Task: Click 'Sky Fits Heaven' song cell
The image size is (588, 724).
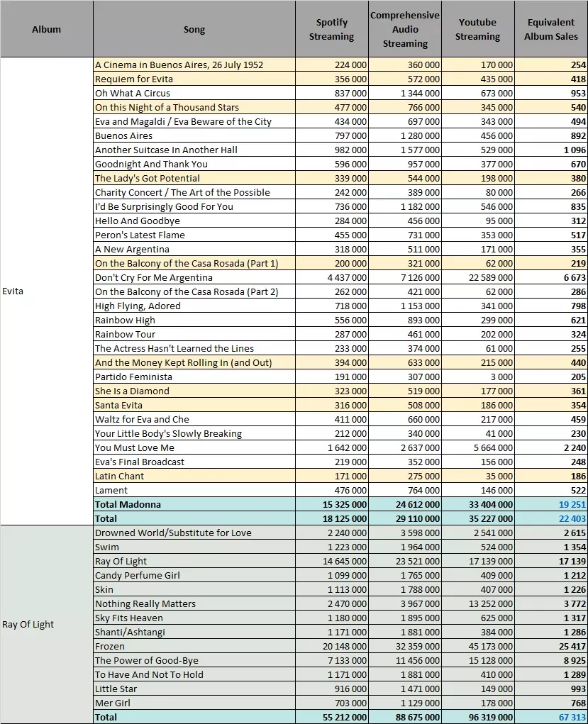Action: [x=194, y=619]
